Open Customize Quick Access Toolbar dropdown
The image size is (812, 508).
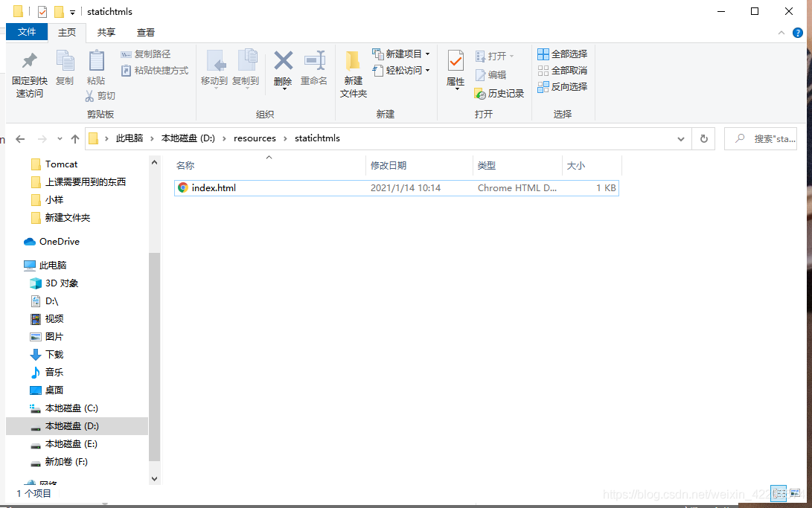(x=72, y=12)
